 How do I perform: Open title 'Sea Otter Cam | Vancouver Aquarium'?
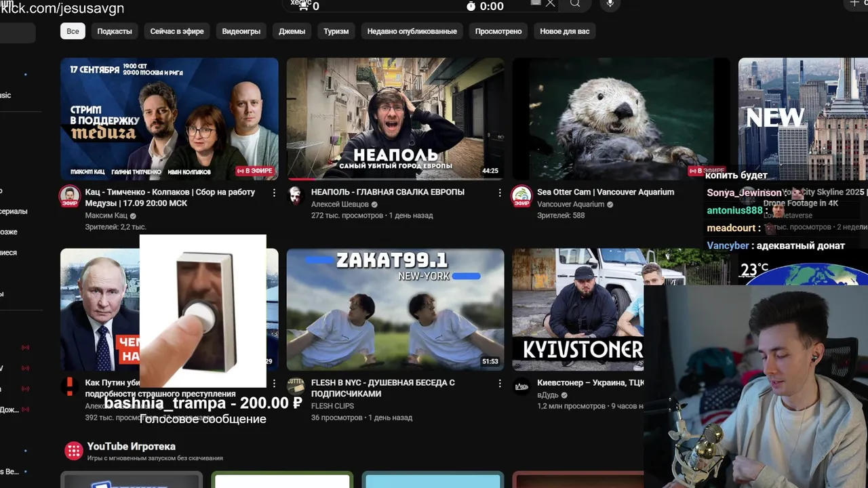tap(606, 192)
